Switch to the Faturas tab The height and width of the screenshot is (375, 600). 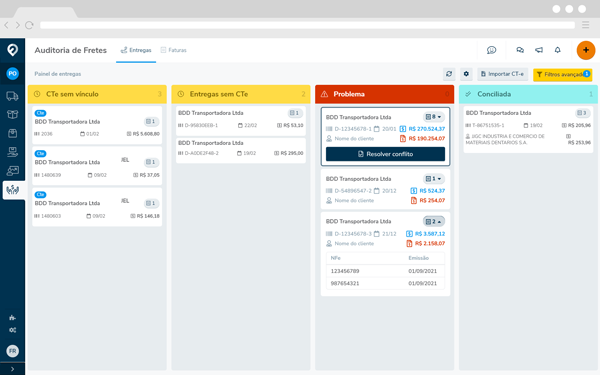pyautogui.click(x=174, y=50)
